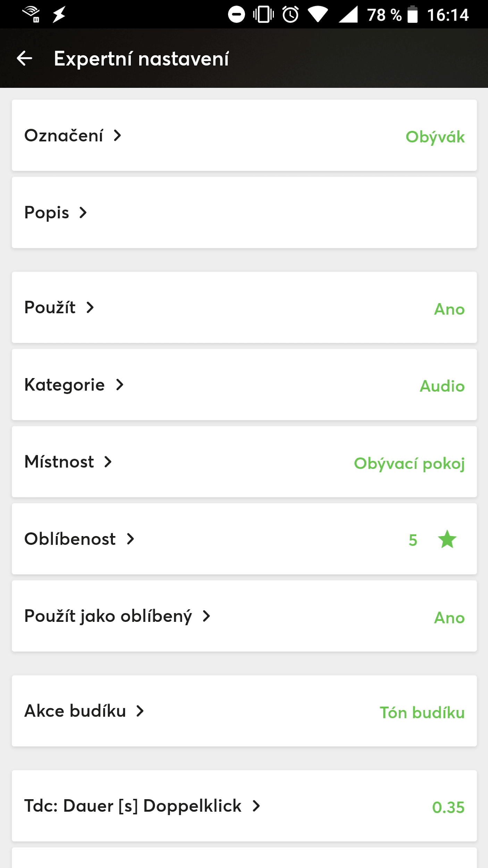Tap the battery status icon

tap(412, 15)
